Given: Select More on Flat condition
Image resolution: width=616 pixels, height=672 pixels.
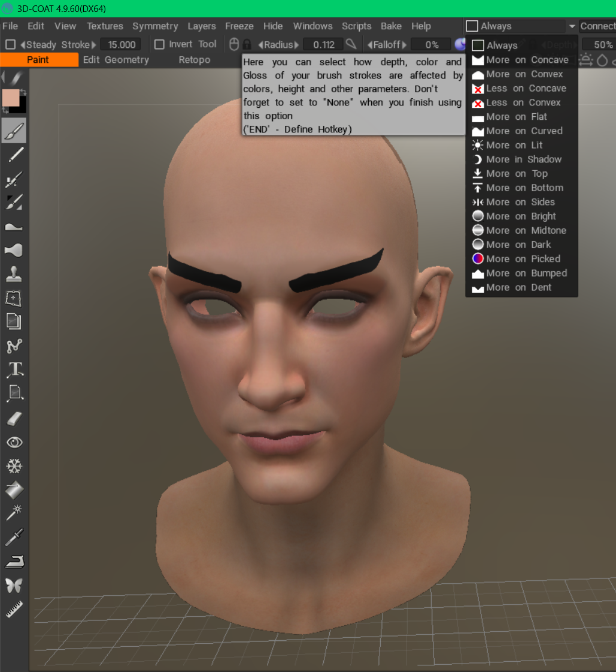Looking at the screenshot, I should pos(522,117).
